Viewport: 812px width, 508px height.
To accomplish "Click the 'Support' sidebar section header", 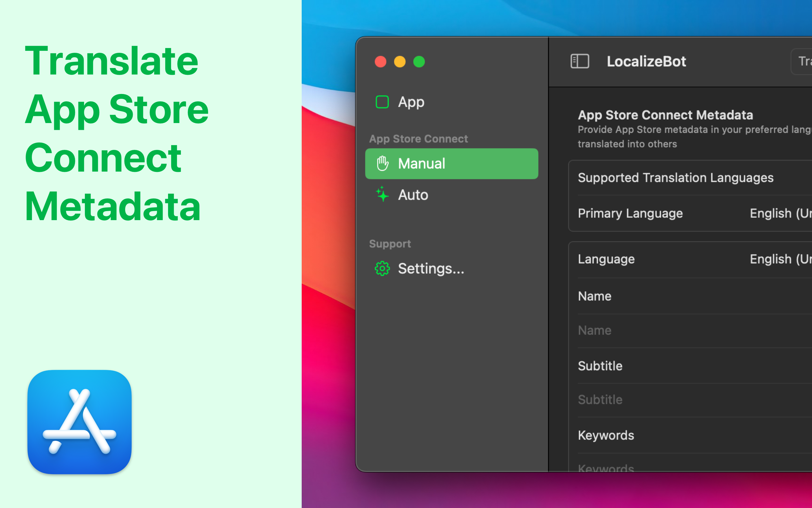I will coord(390,244).
